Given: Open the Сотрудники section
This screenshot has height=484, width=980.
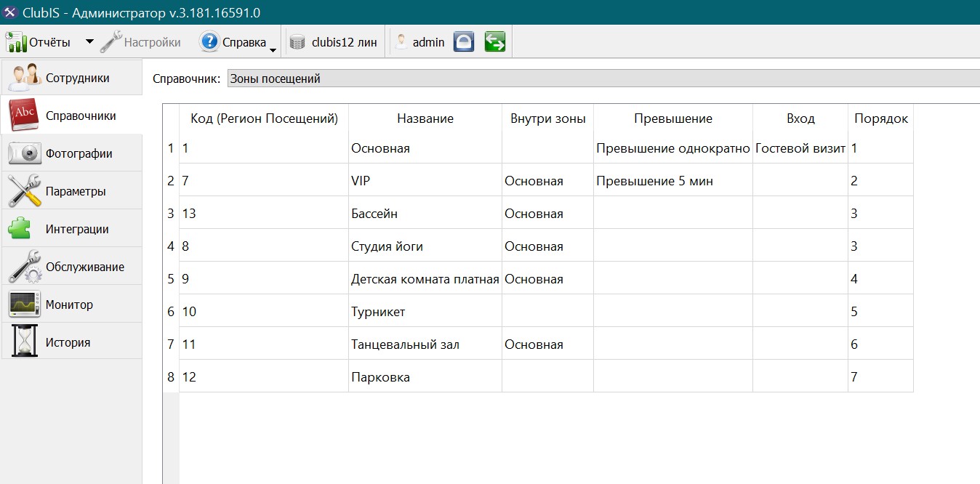Looking at the screenshot, I should point(71,78).
